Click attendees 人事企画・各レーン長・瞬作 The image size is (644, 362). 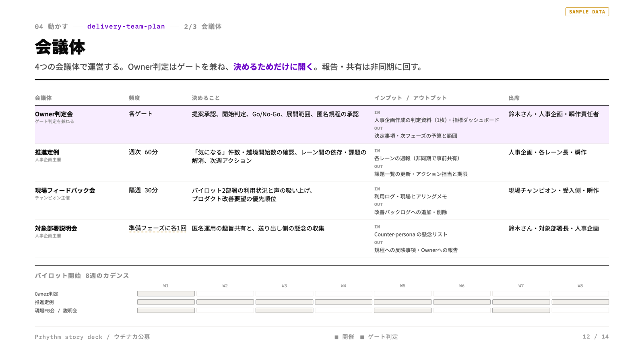click(547, 152)
